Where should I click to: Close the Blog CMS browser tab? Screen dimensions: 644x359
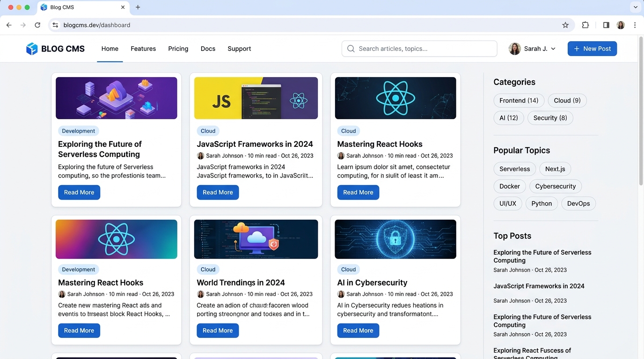point(123,7)
